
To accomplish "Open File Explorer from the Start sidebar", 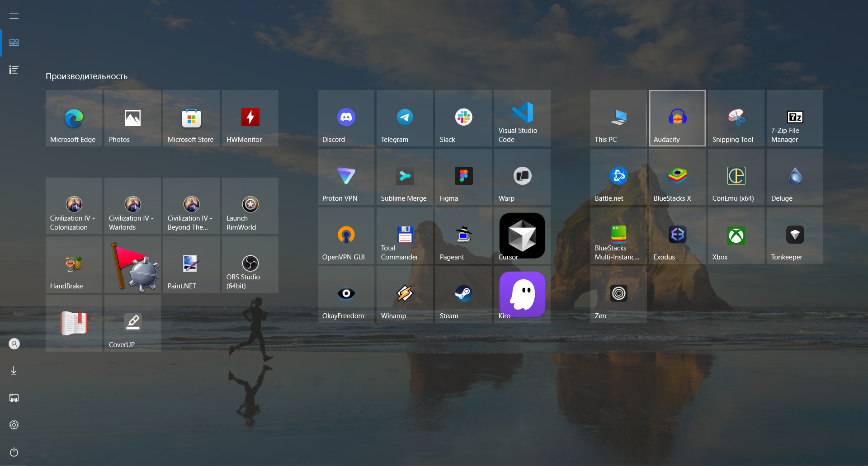I will click(14, 398).
